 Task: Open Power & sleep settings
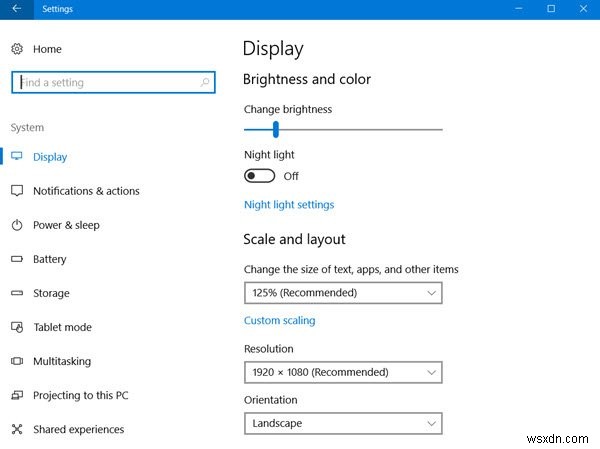[66, 225]
